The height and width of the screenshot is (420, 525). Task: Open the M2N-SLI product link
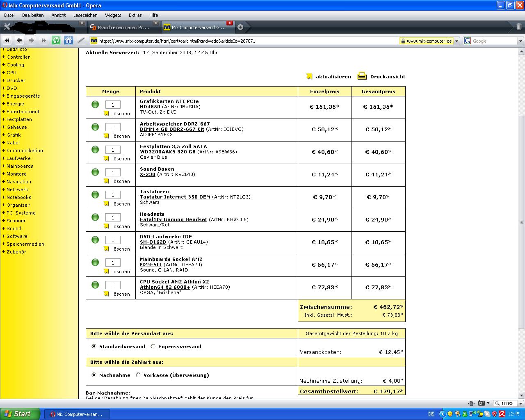pyautogui.click(x=150, y=265)
